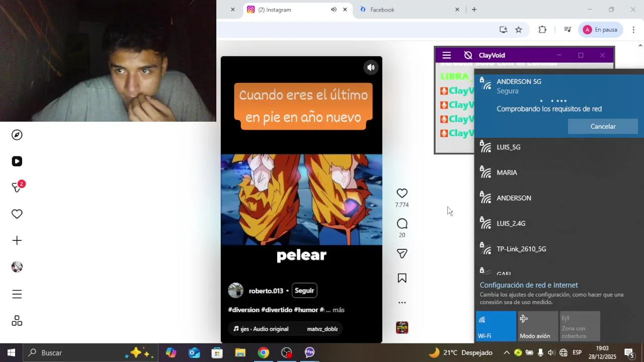The image size is (644, 362).
Task: Select LUIS_2.4G Wi-Fi network
Action: coord(559,223)
